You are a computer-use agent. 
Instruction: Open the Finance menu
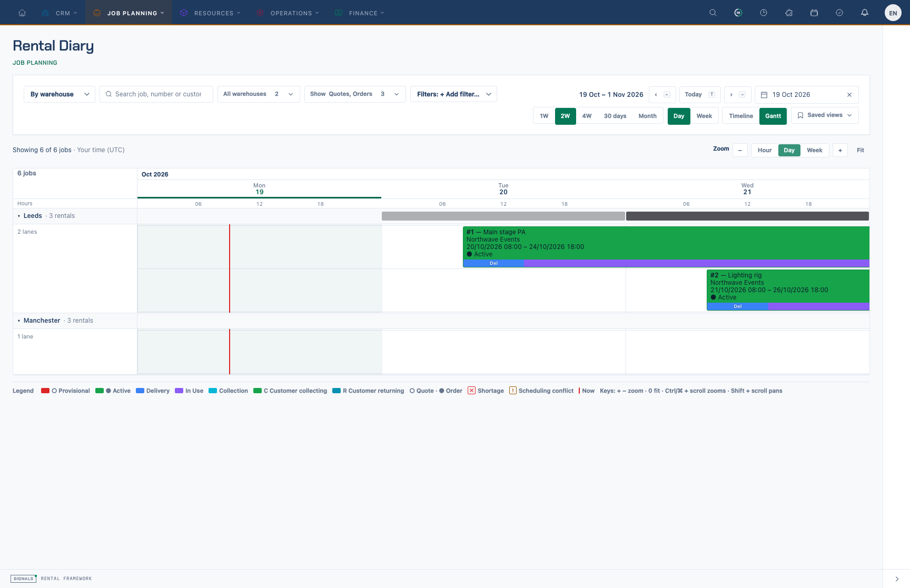(x=360, y=13)
